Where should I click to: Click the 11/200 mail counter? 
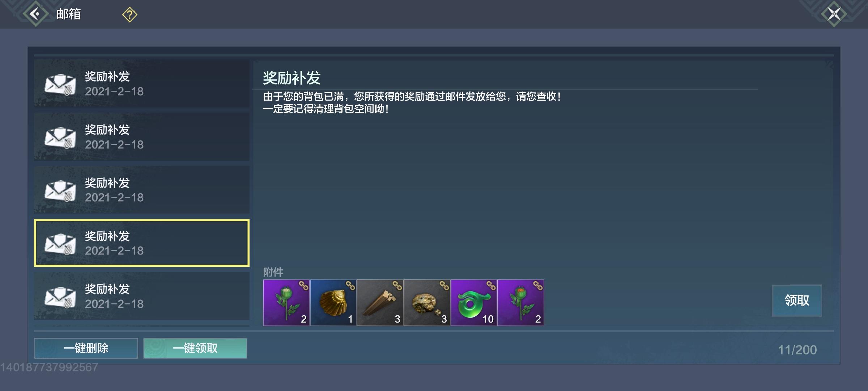click(x=797, y=350)
